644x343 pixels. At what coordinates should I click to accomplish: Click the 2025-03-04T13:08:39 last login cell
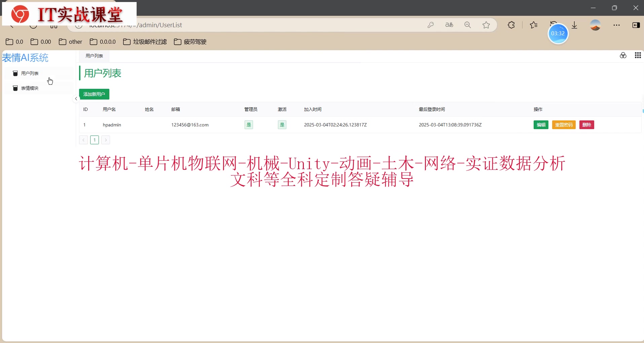[450, 125]
